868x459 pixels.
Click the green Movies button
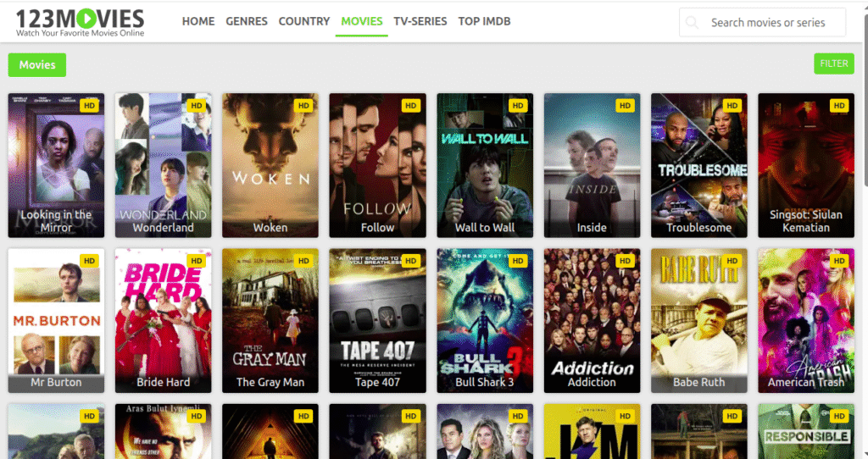coord(37,64)
